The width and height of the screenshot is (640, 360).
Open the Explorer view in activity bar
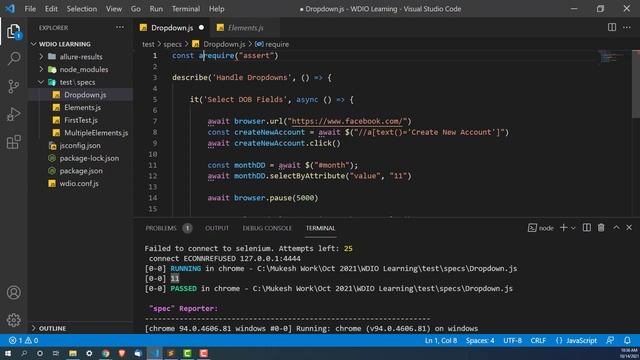pyautogui.click(x=13, y=31)
